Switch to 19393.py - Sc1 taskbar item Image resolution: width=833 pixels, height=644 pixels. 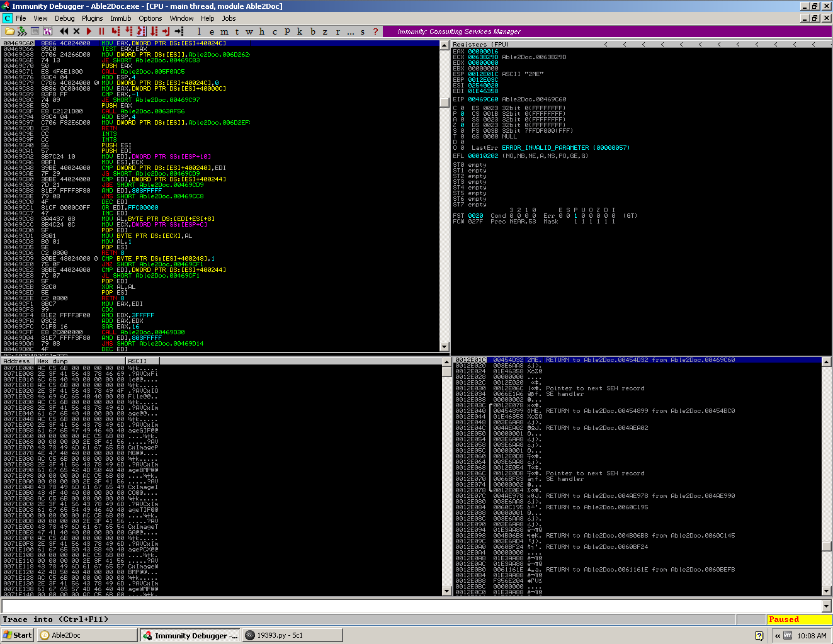tap(293, 635)
